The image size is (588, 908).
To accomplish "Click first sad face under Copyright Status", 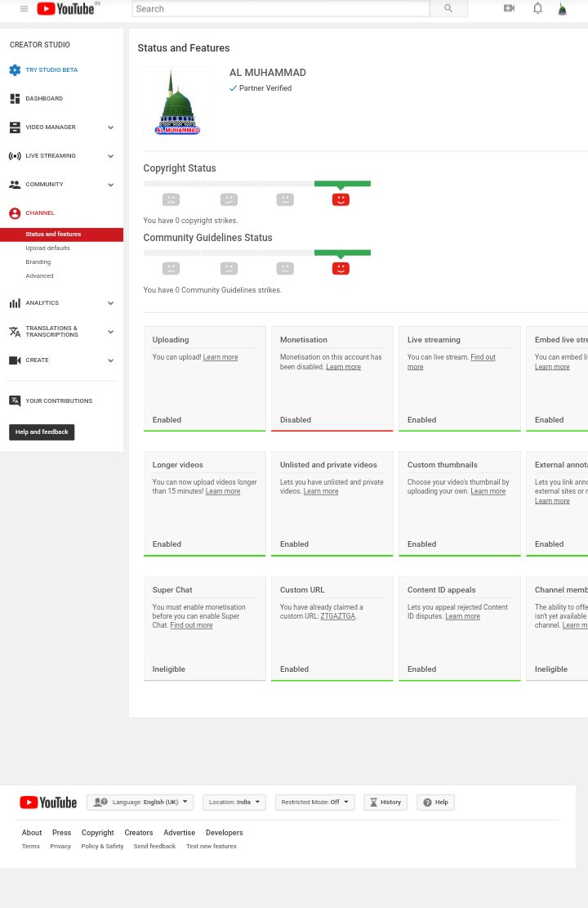I will 171,199.
